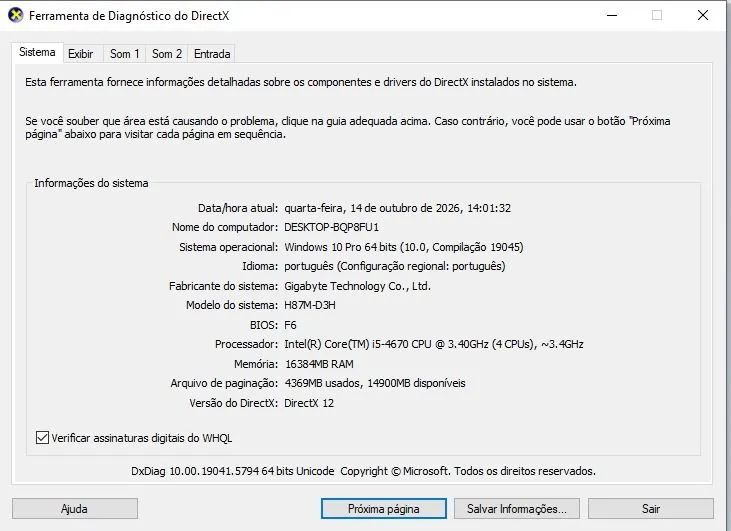Select the Som 1 tab
The width and height of the screenshot is (731, 531).
[x=124, y=54]
